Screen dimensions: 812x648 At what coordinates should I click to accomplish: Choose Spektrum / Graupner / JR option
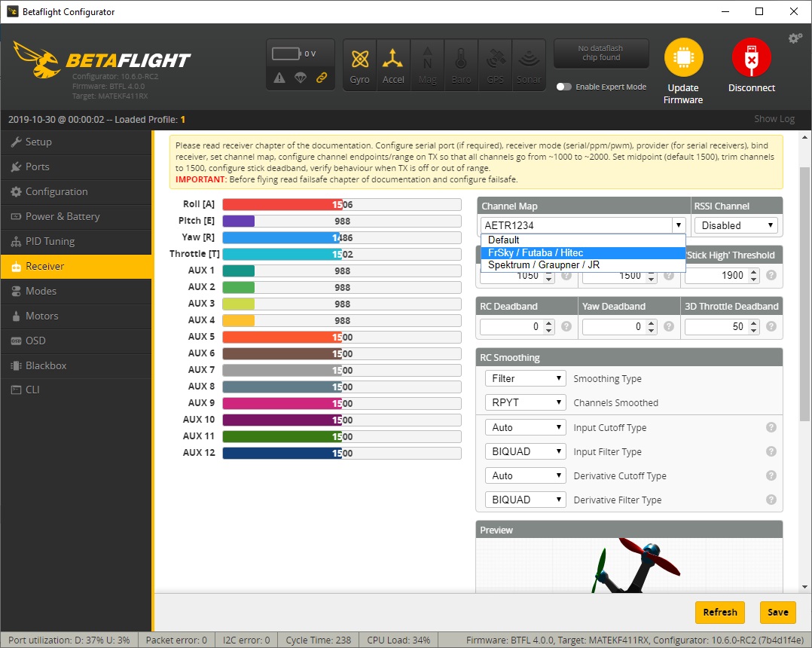[x=583, y=265]
